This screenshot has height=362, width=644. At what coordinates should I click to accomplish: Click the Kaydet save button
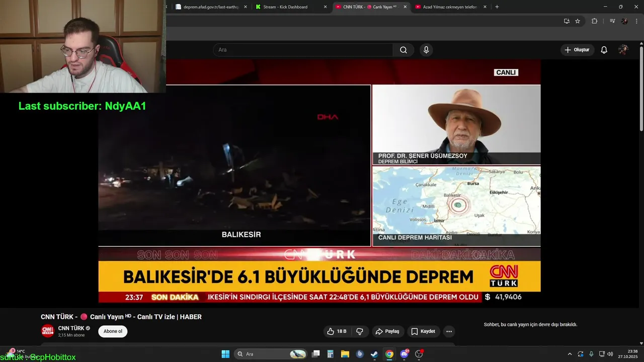coord(423,331)
